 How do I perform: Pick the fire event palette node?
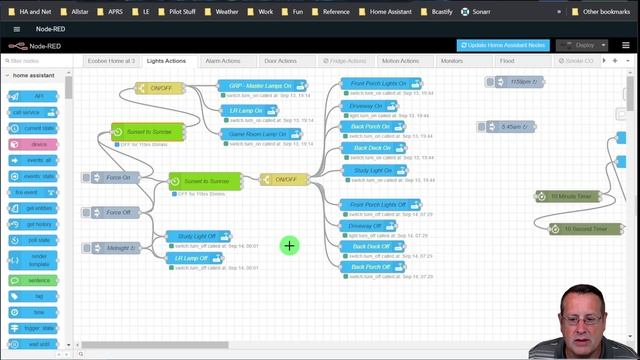click(x=33, y=192)
